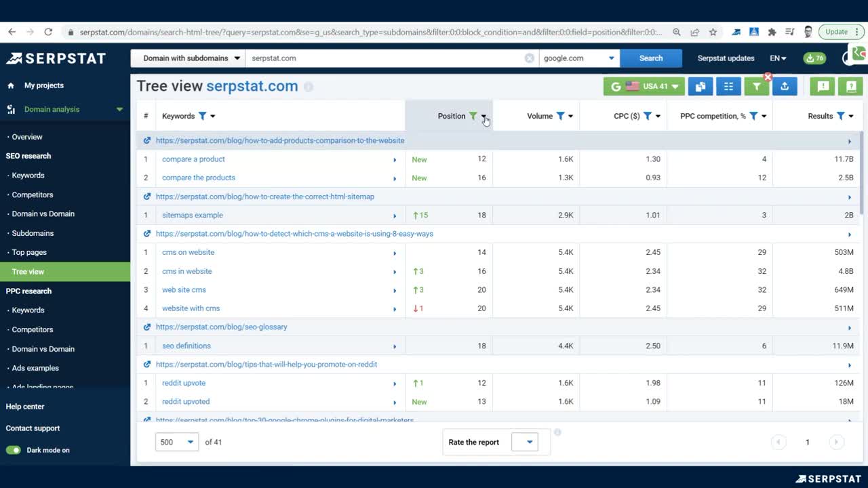Remove filters with the red X badge
This screenshot has height=488, width=868.
(x=768, y=77)
